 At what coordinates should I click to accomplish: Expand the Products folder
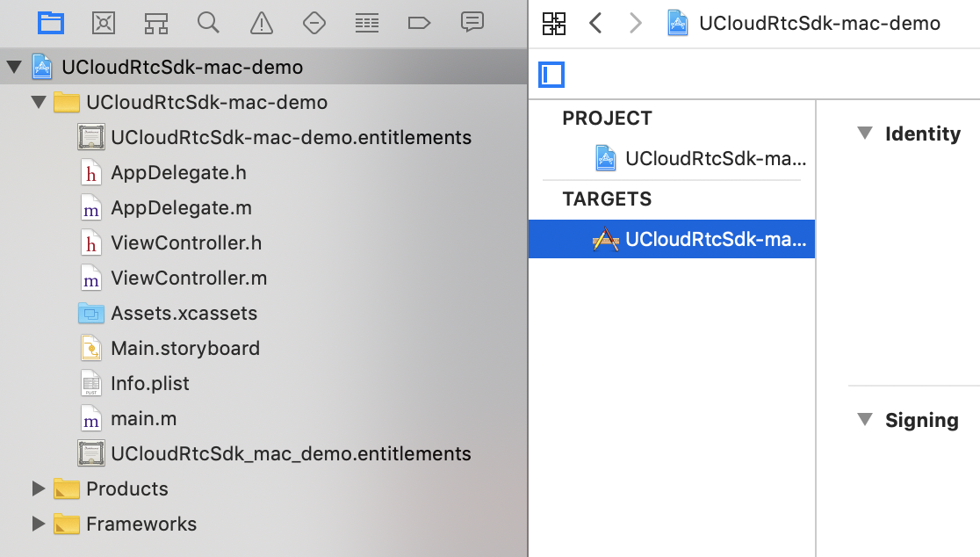38,488
